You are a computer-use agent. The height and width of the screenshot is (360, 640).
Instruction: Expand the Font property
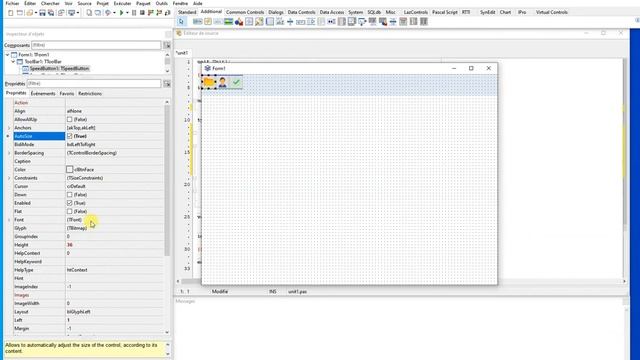[9, 220]
